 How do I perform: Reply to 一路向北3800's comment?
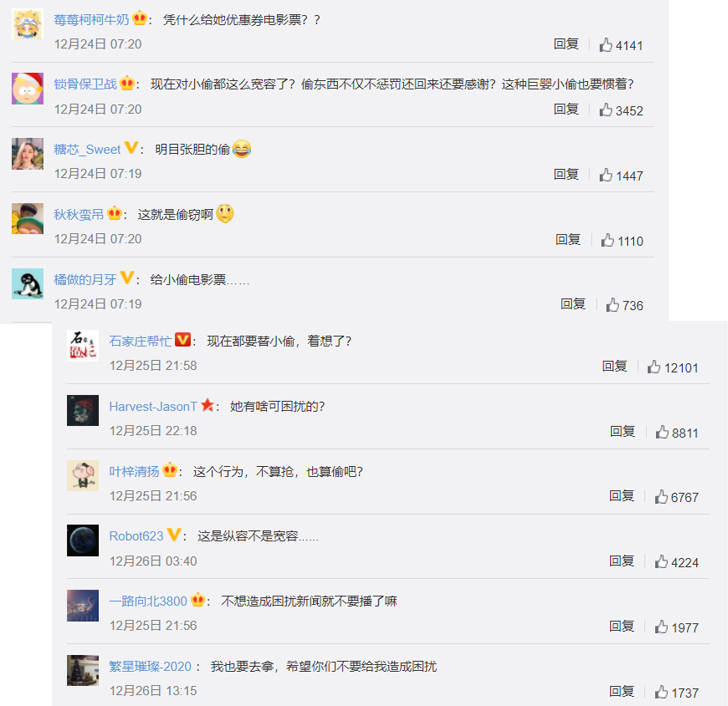621,626
